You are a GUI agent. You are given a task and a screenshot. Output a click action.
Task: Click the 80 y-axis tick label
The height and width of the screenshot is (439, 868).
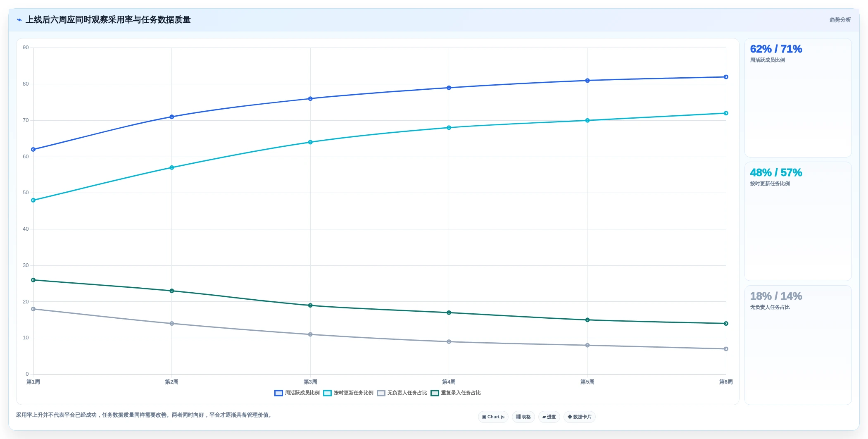tap(26, 84)
